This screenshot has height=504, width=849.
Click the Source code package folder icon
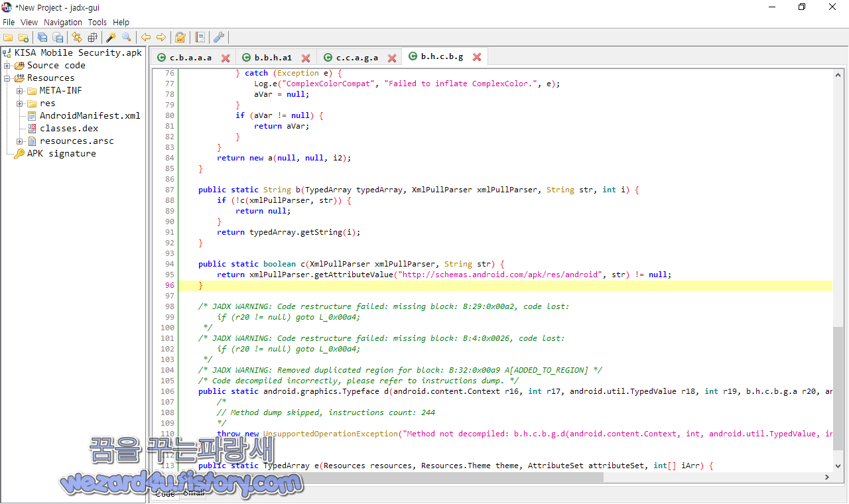tap(19, 66)
